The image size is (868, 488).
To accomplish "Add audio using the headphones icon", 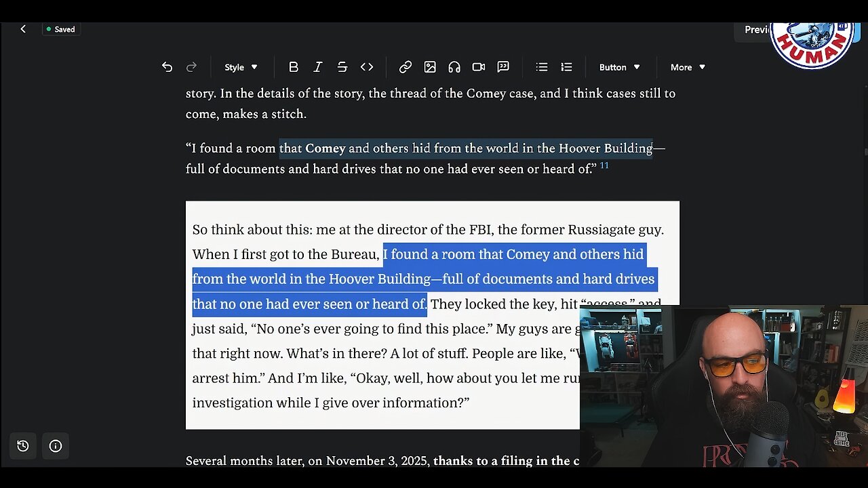I will [x=454, y=67].
